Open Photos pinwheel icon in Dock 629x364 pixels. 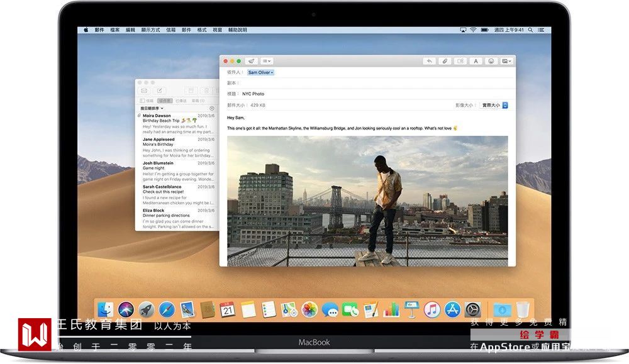point(309,309)
